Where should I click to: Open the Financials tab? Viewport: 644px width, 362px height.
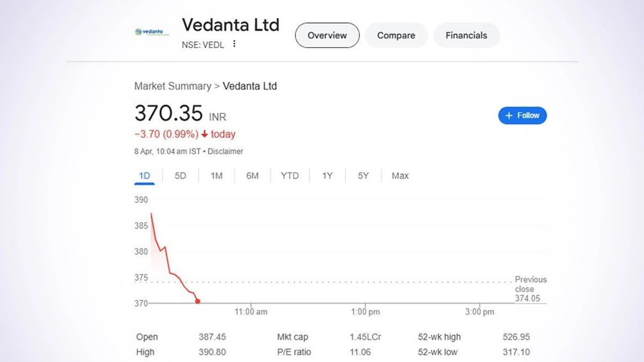coord(466,35)
